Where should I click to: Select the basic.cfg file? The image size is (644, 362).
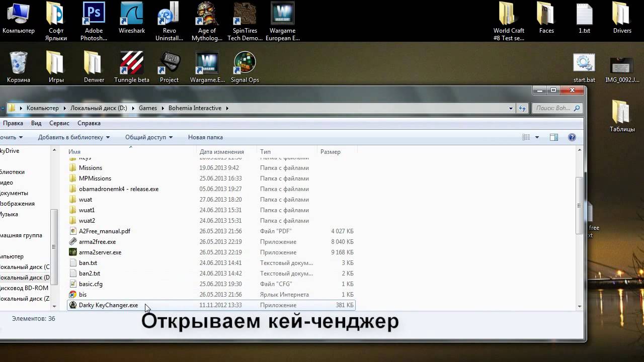pyautogui.click(x=211, y=284)
